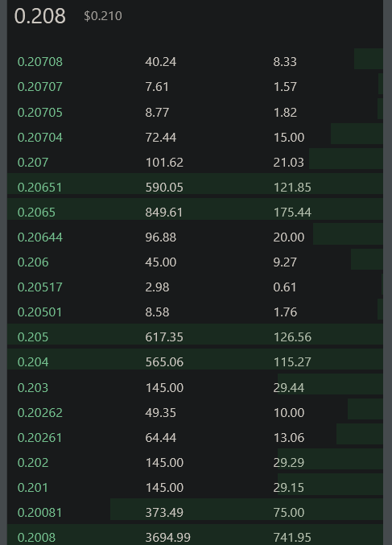Select the 0.20081 order row

point(195,513)
